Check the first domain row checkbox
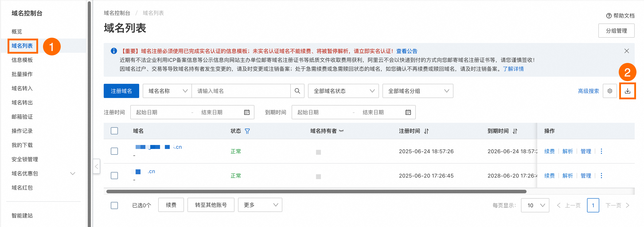The image size is (644, 227). (x=114, y=151)
